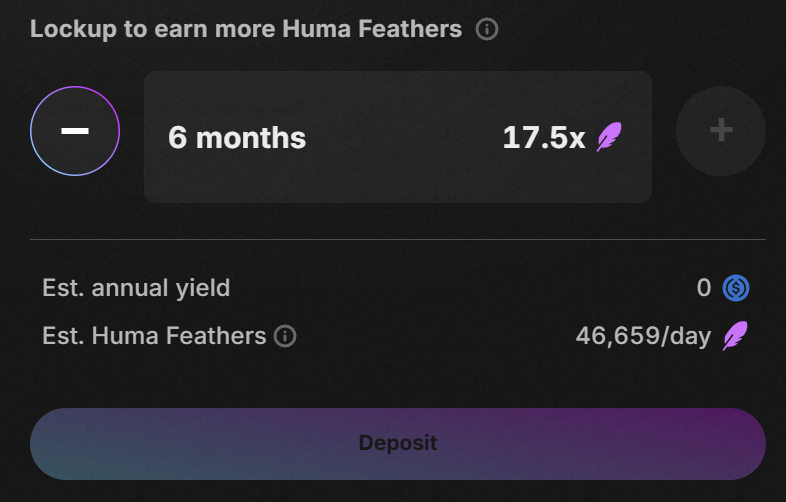The height and width of the screenshot is (502, 786).
Task: Open the info tooltip for Est. Huma Feathers
Action: (x=285, y=336)
